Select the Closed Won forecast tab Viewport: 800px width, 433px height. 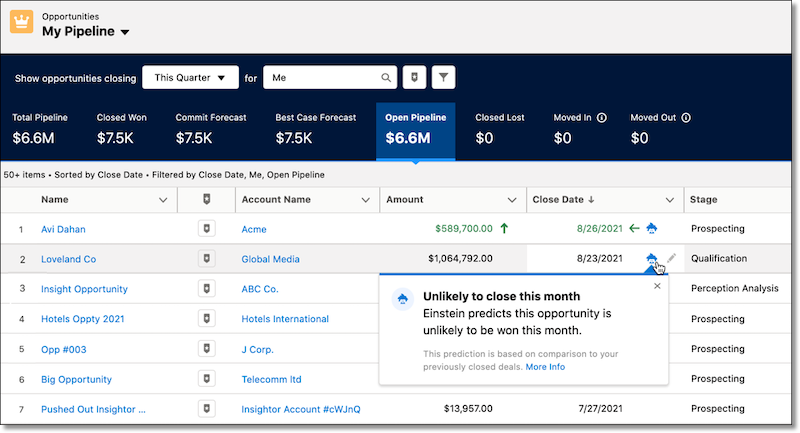pyautogui.click(x=122, y=128)
